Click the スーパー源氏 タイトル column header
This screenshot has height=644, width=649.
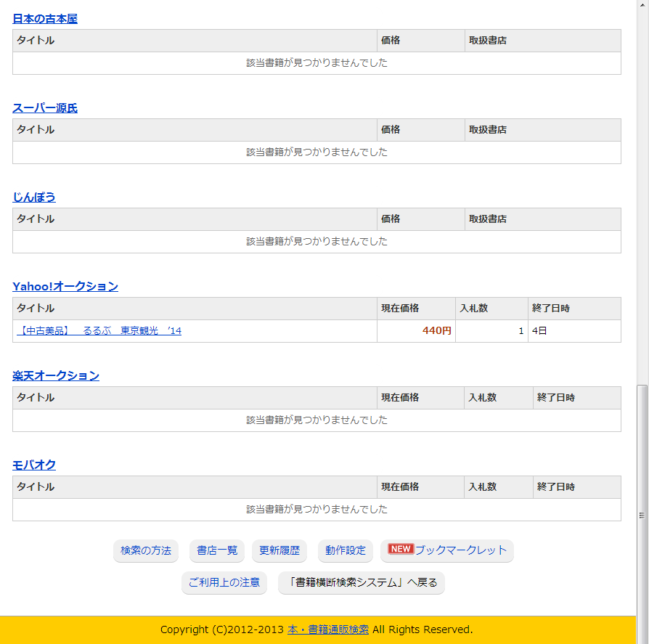(195, 130)
